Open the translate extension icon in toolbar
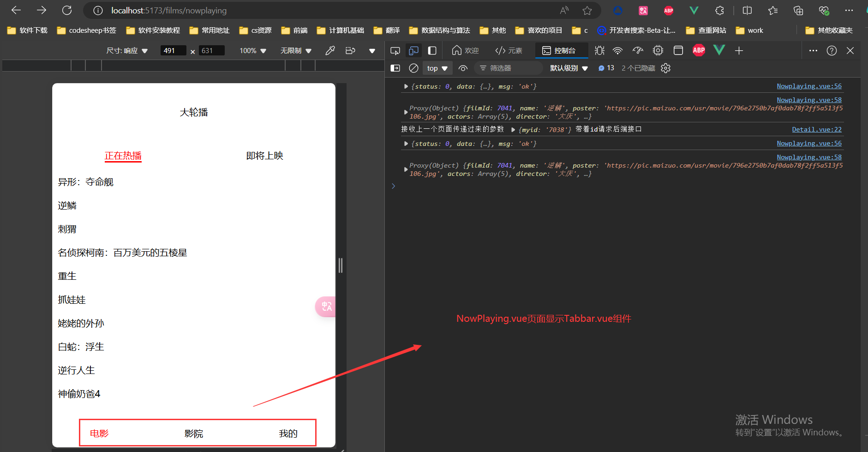868x452 pixels. point(643,10)
